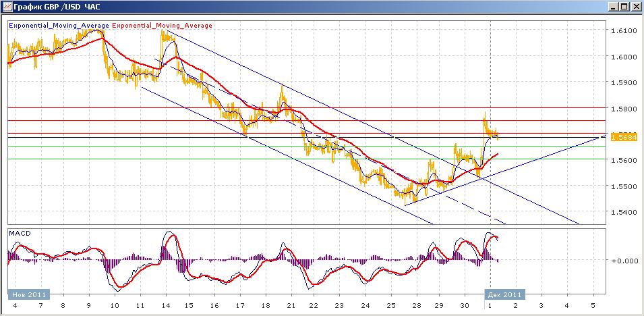Screen dimensions: 644x316
Task: Select date 28 on the time axis
Action: (x=417, y=306)
